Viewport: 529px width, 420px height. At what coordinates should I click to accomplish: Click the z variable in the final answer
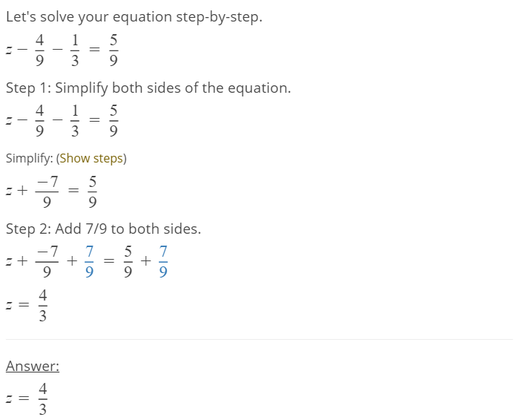pos(9,398)
